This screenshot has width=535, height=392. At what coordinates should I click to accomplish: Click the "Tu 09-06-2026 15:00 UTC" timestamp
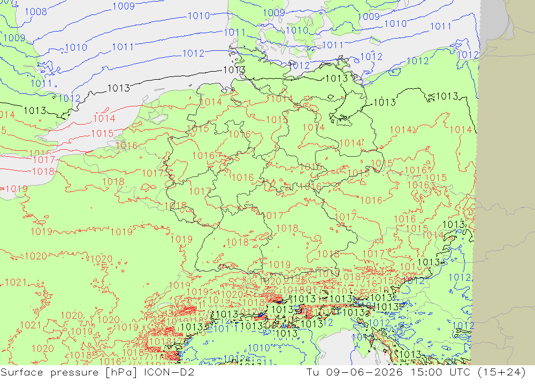[x=388, y=372]
